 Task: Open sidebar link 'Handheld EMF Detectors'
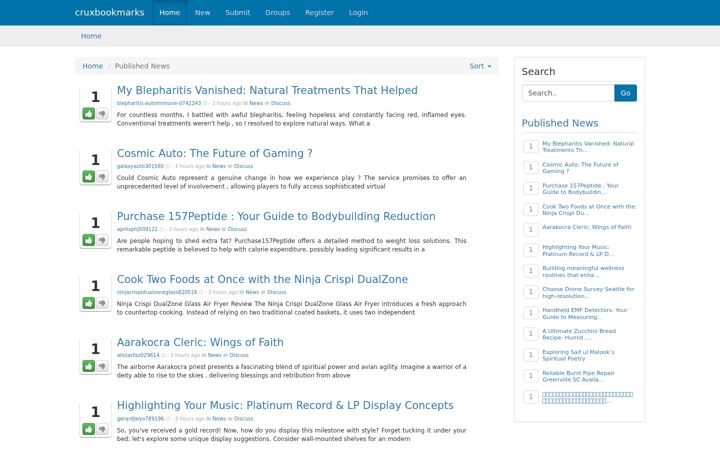[585, 314]
